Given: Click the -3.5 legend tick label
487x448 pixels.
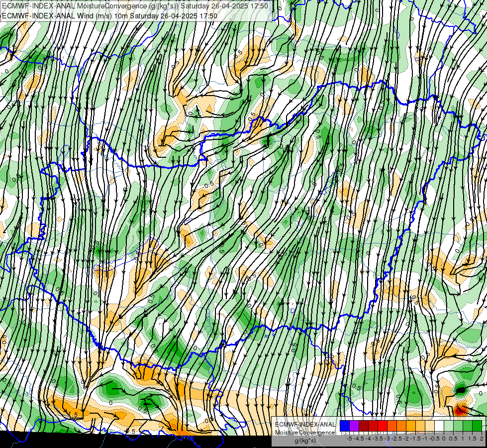Looking at the screenshot, I should [x=378, y=439].
